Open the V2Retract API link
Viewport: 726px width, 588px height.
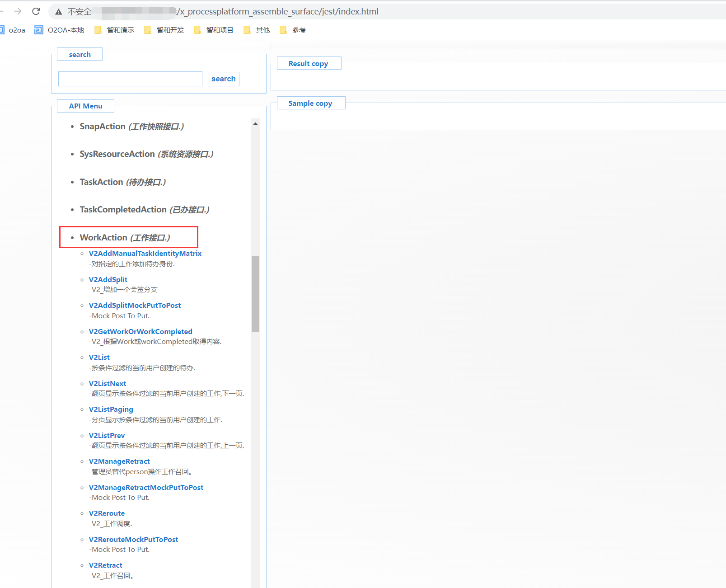[x=105, y=565]
